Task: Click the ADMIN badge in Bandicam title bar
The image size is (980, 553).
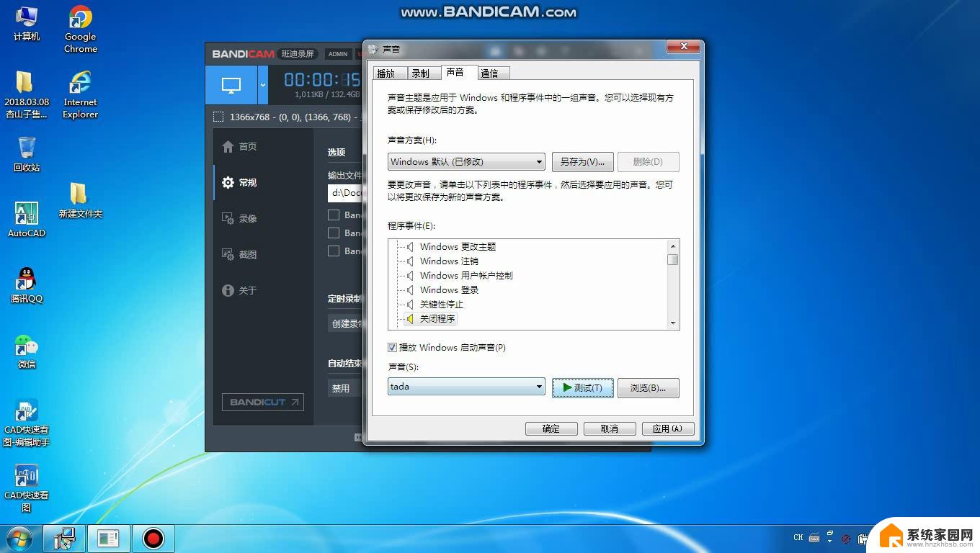Action: point(338,54)
